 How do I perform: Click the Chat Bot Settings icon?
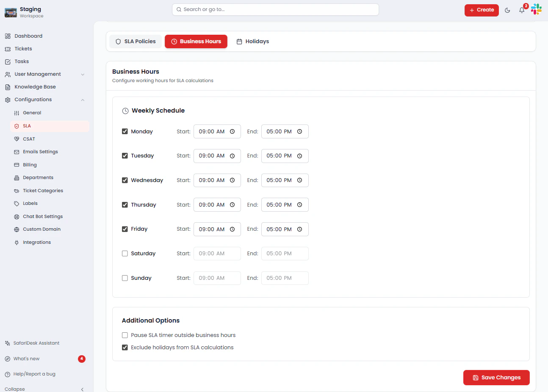tap(17, 217)
